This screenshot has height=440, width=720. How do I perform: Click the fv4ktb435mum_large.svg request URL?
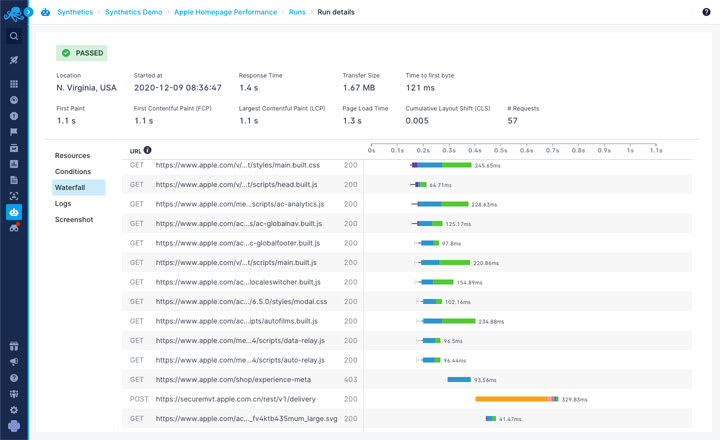pyautogui.click(x=247, y=419)
